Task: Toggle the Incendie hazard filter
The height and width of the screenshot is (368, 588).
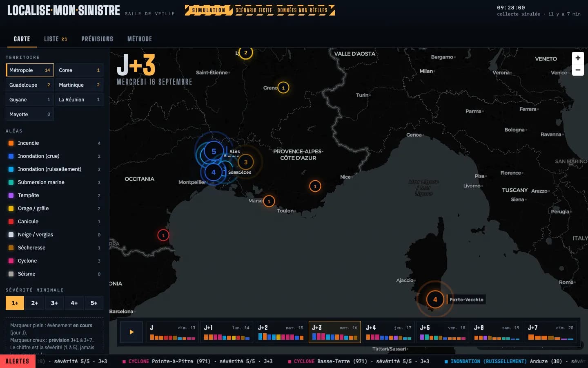Action: (x=54, y=143)
